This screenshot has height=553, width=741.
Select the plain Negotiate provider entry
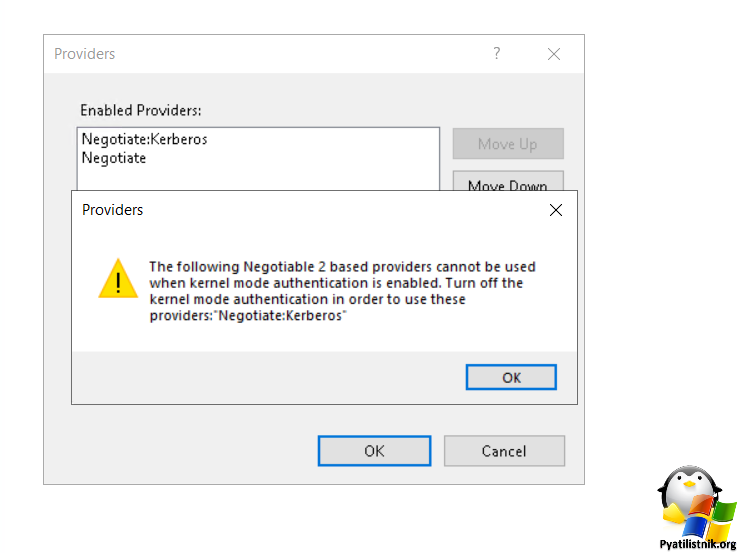(x=114, y=158)
